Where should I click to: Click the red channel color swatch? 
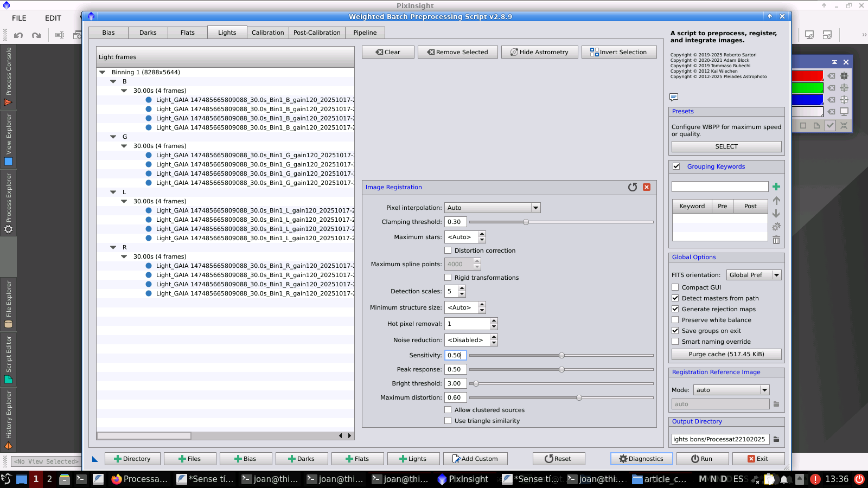(x=807, y=76)
